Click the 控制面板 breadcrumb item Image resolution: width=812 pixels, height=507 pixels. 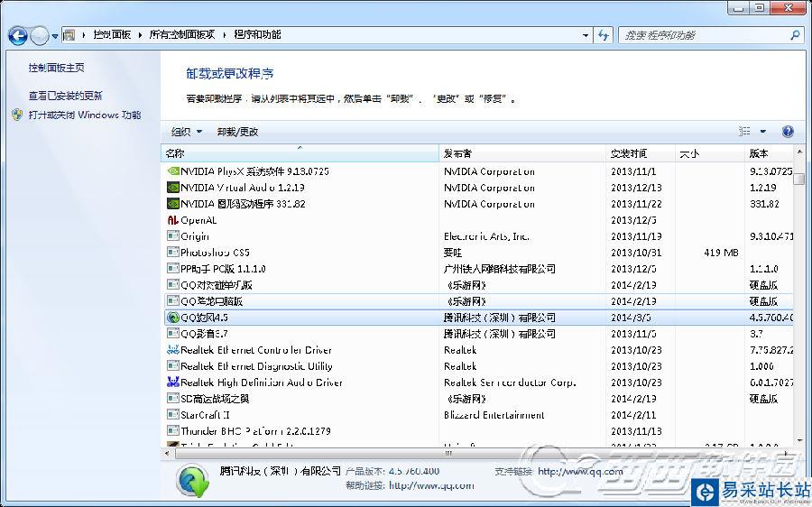tap(112, 34)
